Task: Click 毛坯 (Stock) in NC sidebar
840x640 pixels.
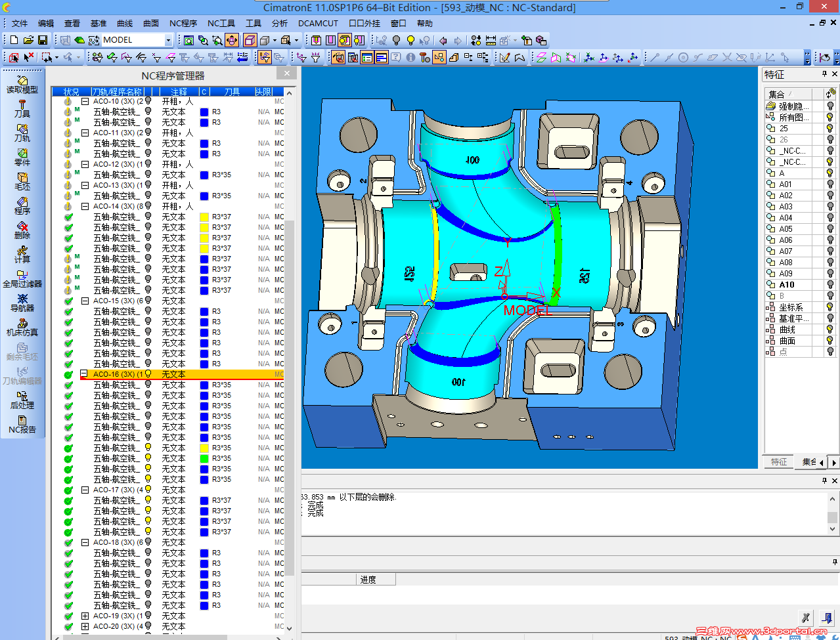Action: click(22, 182)
